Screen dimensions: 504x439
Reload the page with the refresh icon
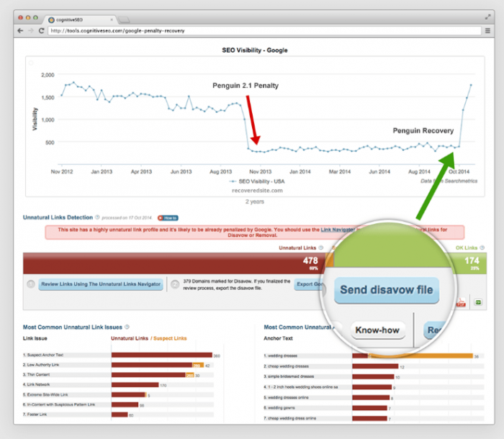pos(41,31)
